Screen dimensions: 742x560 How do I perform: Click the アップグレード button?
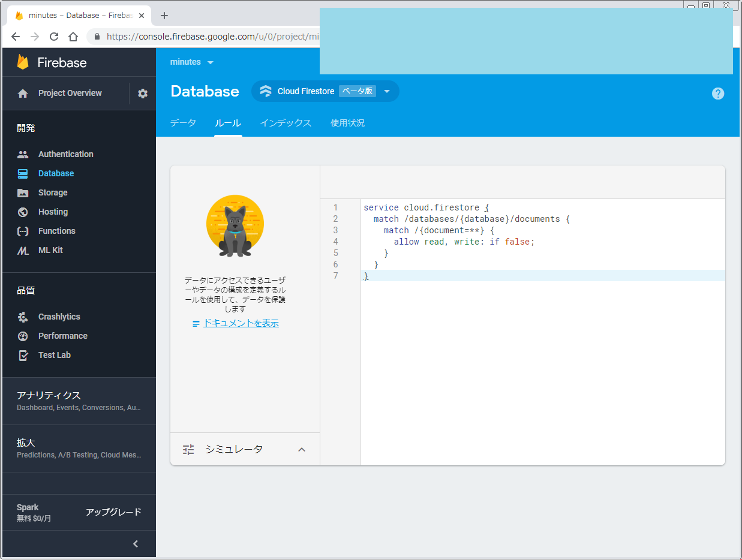[x=113, y=512]
